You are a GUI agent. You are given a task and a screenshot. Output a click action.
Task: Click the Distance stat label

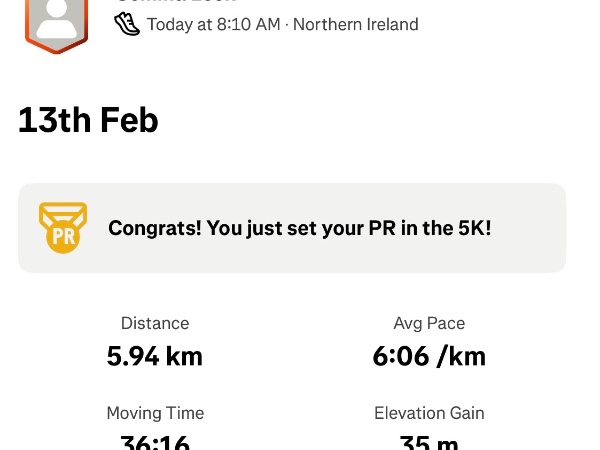pyautogui.click(x=155, y=323)
